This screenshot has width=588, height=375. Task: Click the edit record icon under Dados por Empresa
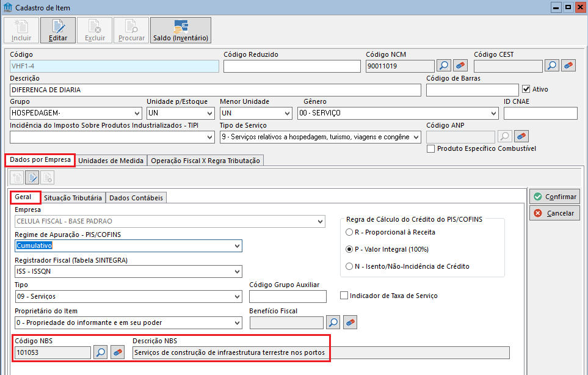pos(32,177)
